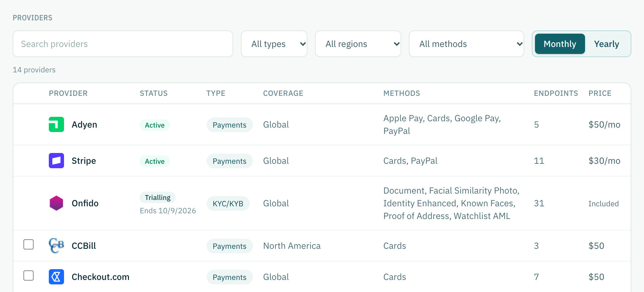The image size is (644, 292).
Task: Sort by the Type column header
Action: 216,93
